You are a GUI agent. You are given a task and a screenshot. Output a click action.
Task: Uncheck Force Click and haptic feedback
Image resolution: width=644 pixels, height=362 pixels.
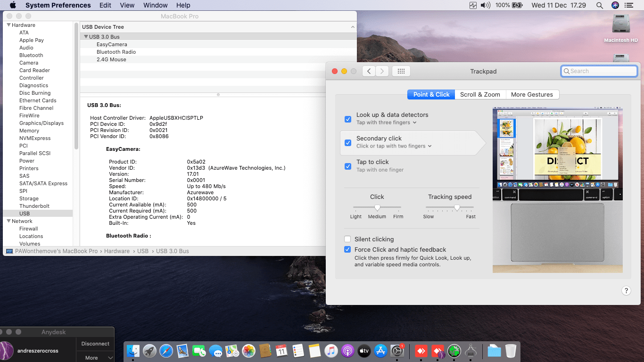coord(348,249)
